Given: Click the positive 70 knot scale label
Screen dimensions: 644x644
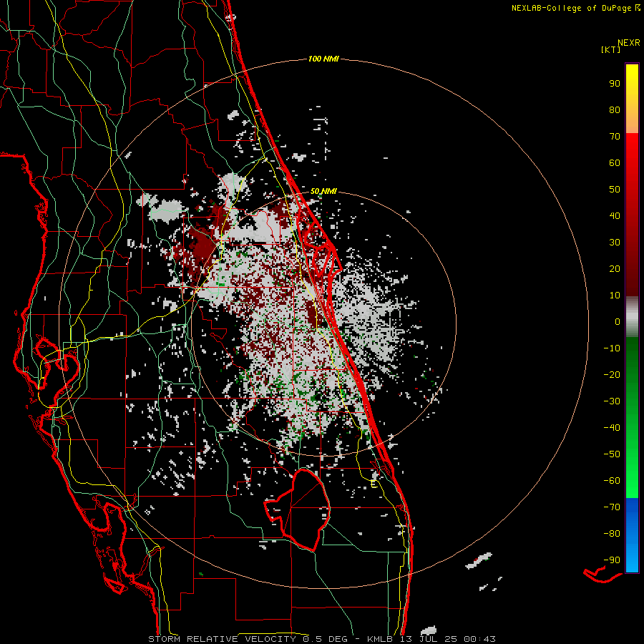Looking at the screenshot, I should point(615,137).
